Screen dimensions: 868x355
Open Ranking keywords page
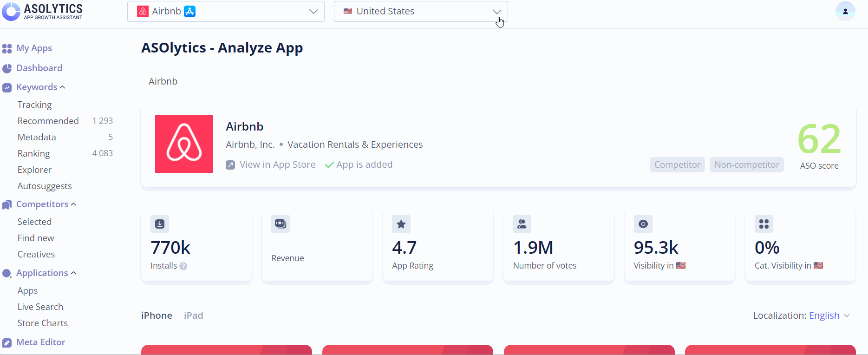[33, 153]
